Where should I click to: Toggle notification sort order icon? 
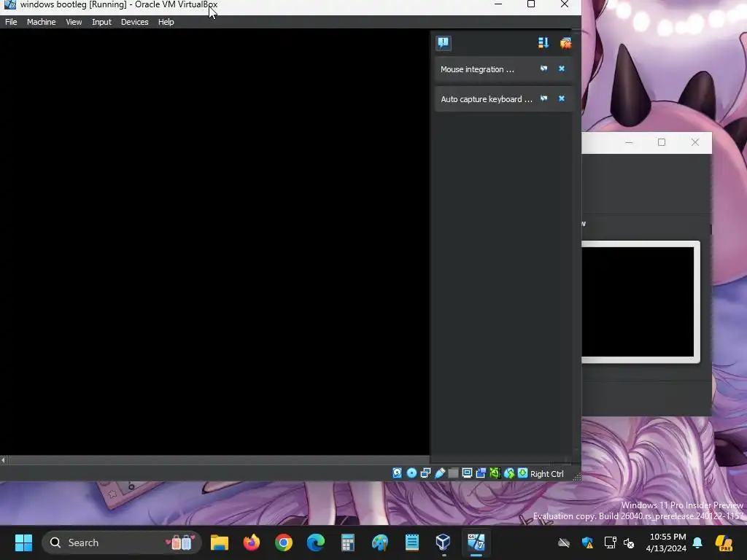click(x=543, y=43)
